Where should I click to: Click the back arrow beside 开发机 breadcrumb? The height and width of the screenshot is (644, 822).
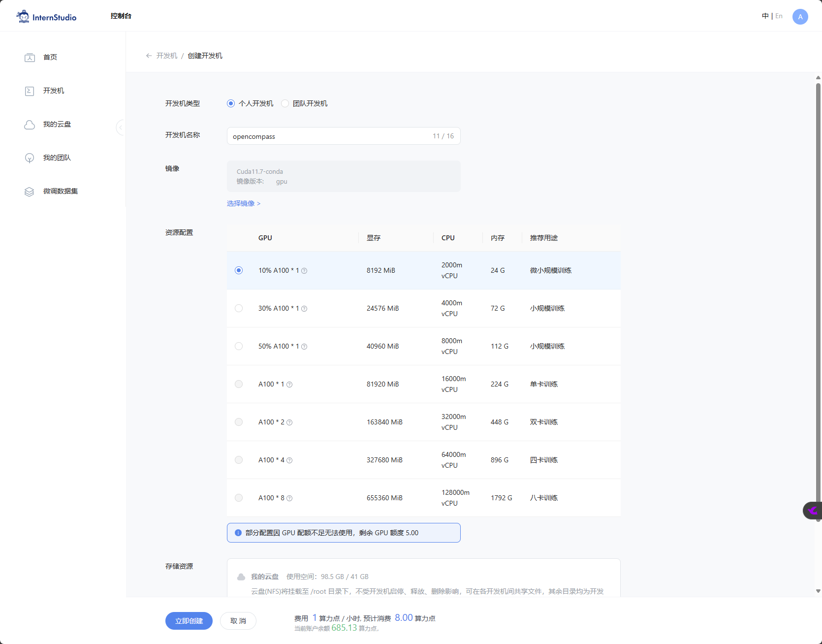[149, 56]
